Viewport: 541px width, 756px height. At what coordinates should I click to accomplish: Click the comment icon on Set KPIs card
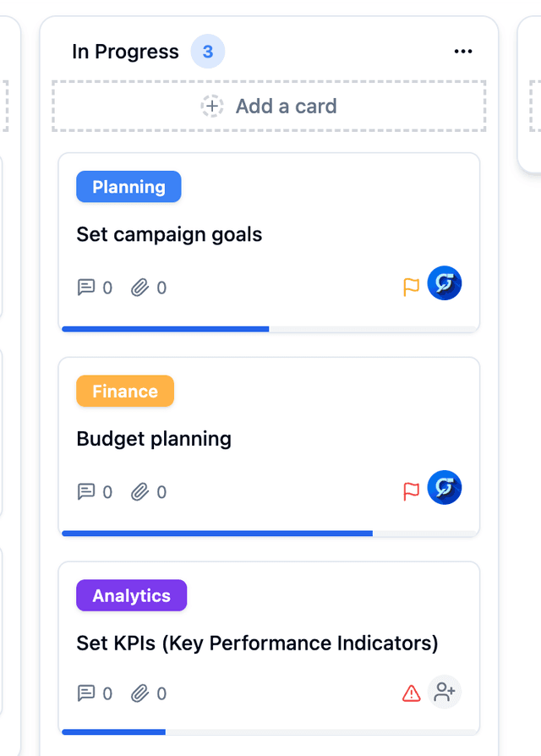[x=86, y=693]
